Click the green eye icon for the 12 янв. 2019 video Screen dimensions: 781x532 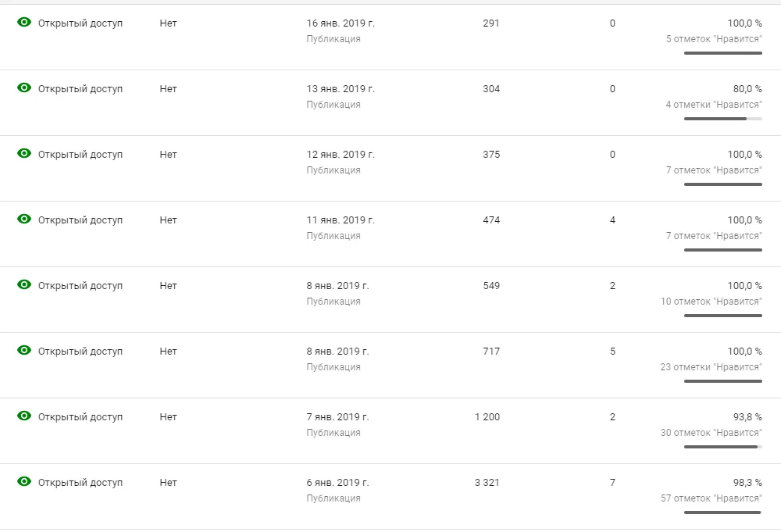coord(24,154)
